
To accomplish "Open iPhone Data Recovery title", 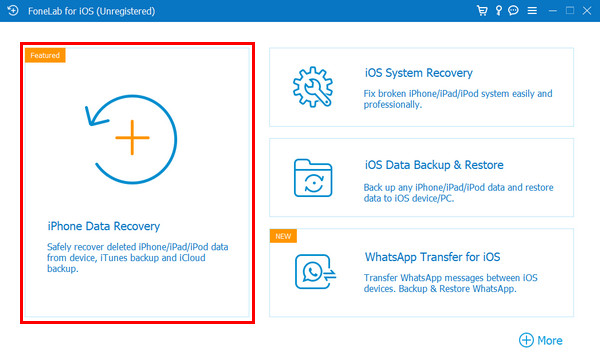I will [x=103, y=226].
